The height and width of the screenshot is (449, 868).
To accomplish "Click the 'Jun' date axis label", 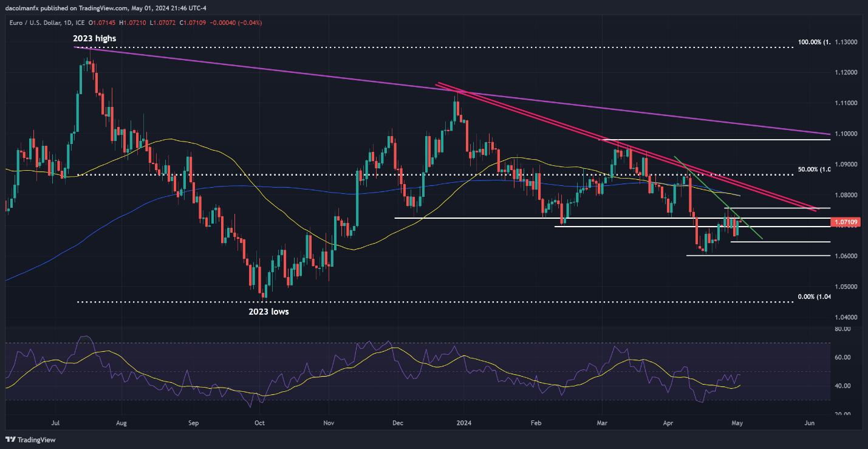I will 808,422.
